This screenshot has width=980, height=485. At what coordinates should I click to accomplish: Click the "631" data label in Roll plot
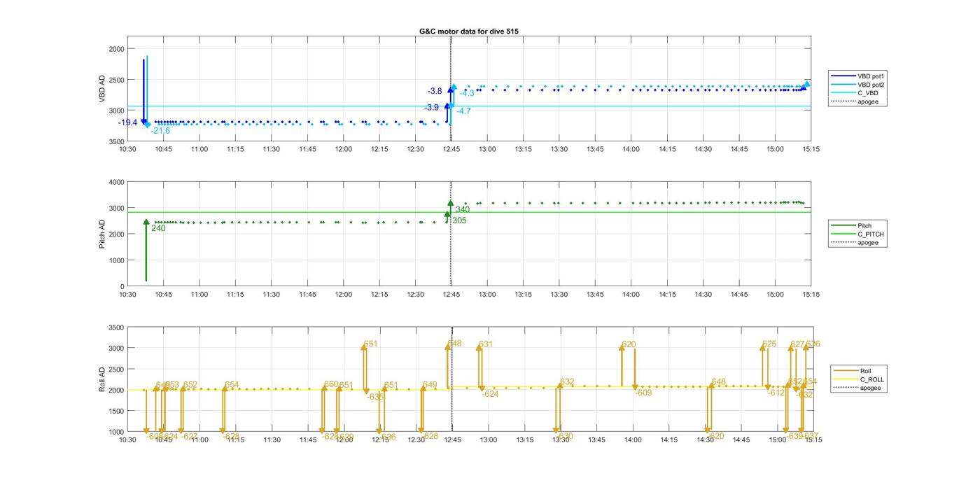(x=486, y=344)
